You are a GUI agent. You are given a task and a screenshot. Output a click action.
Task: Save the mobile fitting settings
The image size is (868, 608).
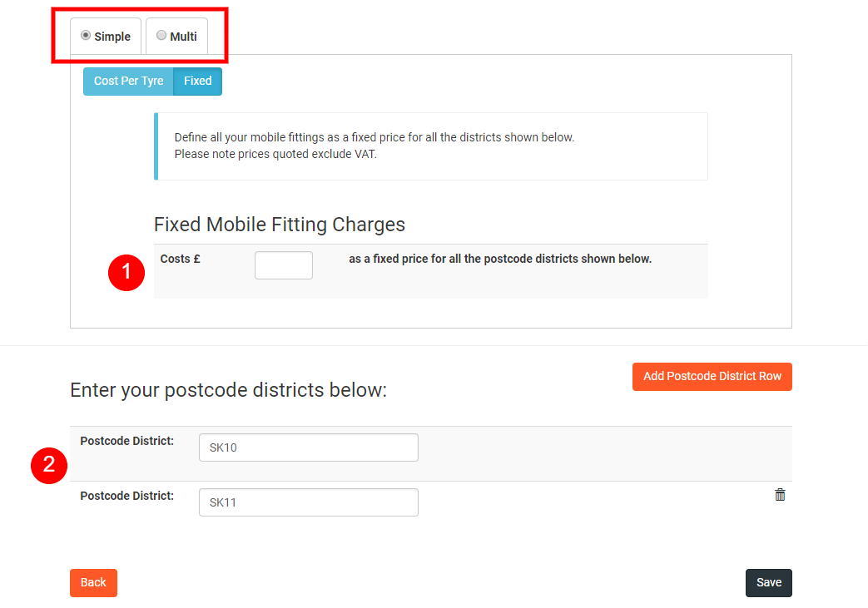[x=768, y=582]
